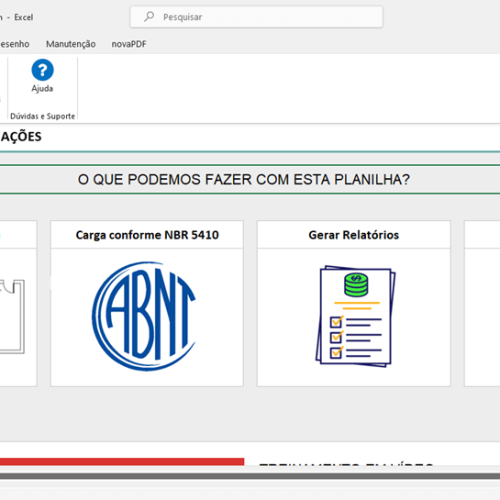The width and height of the screenshot is (500, 500).
Task: Switch to the novaPDF ribbon tab
Action: tap(129, 44)
